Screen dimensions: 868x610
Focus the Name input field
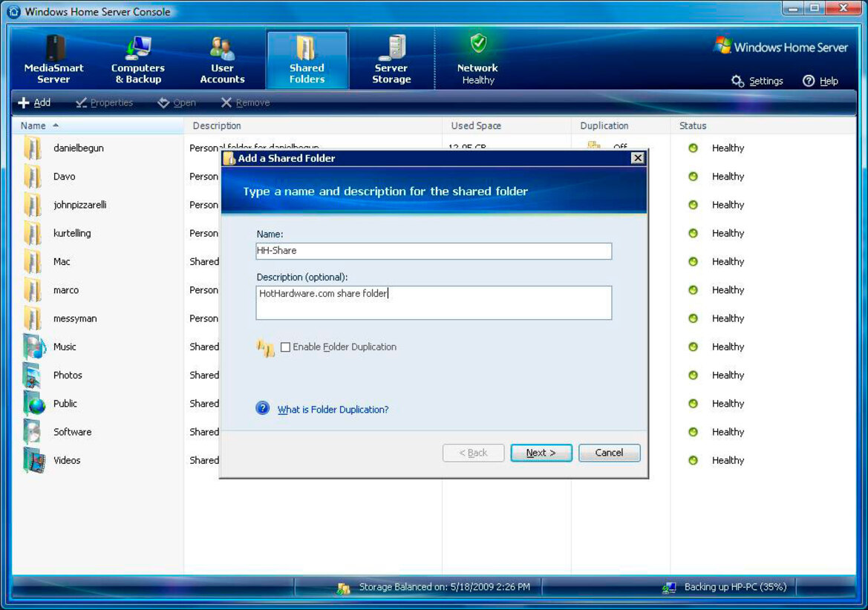[434, 251]
